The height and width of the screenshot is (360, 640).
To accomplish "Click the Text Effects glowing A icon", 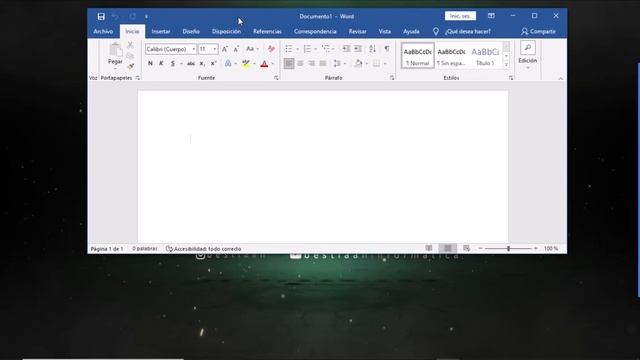I will pos(228,63).
